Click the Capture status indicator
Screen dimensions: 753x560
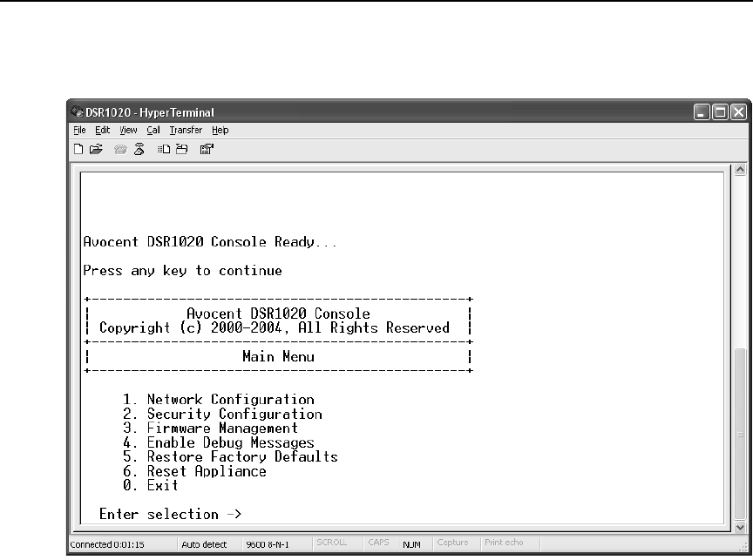[453, 543]
